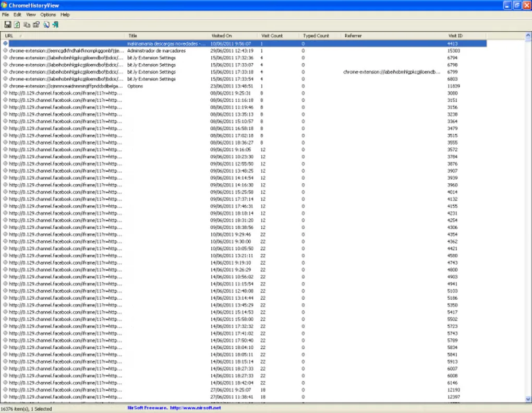The image size is (532, 413).
Task: Click the date cell 27/06/2011 11:38:41
Action: 232,397
